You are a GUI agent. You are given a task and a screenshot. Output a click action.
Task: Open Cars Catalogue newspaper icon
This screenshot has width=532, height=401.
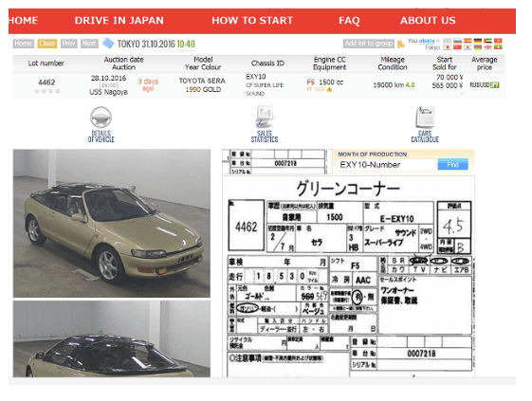tap(425, 117)
